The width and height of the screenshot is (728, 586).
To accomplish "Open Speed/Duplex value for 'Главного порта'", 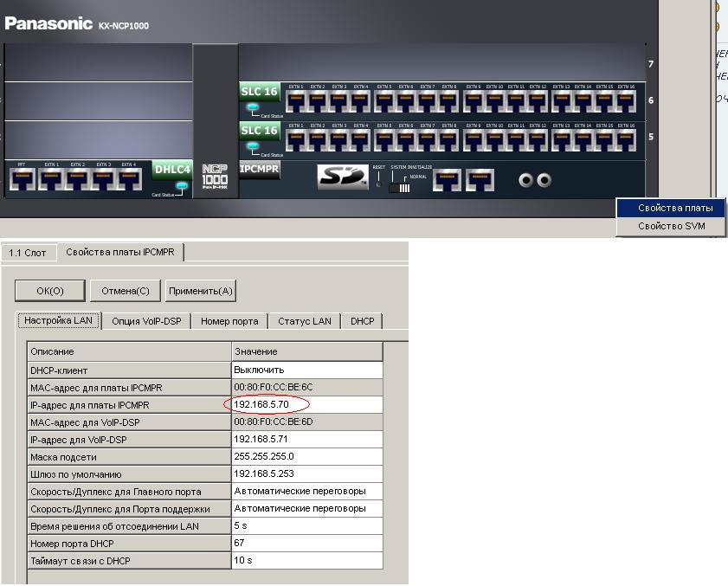I will [307, 492].
